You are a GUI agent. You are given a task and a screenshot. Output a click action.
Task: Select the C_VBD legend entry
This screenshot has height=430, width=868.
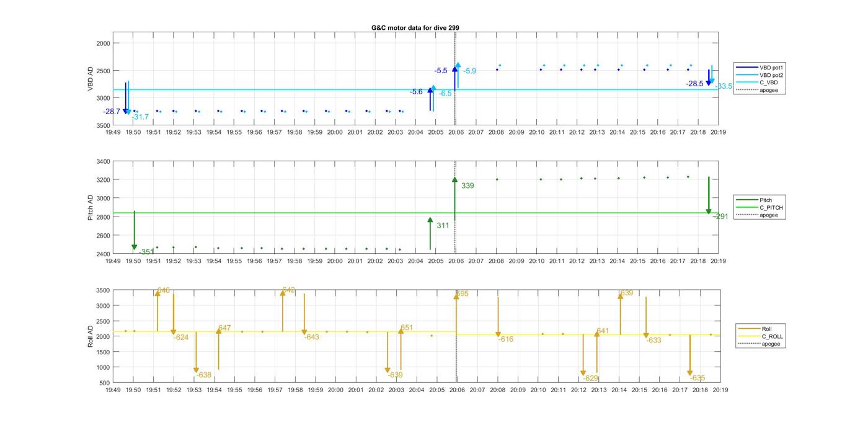pos(768,83)
